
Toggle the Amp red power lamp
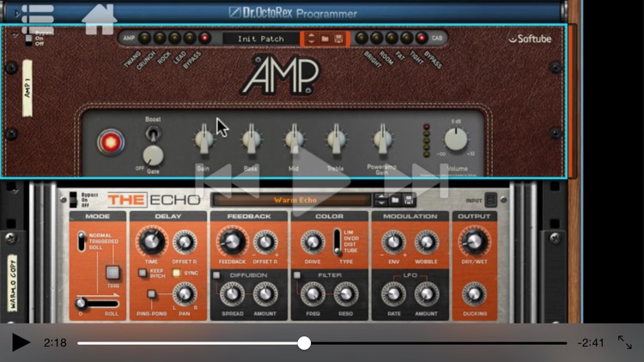(111, 142)
